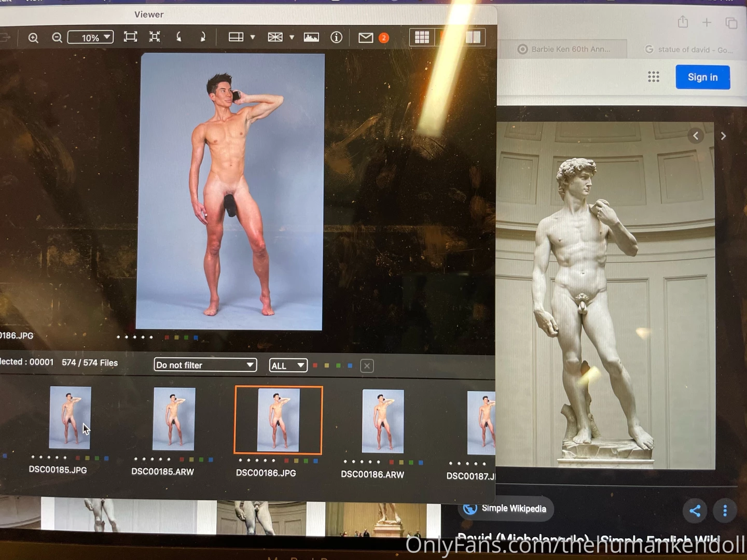Screen dimensions: 747x560
Task: Open the statue image in browser preview
Action: point(606,296)
